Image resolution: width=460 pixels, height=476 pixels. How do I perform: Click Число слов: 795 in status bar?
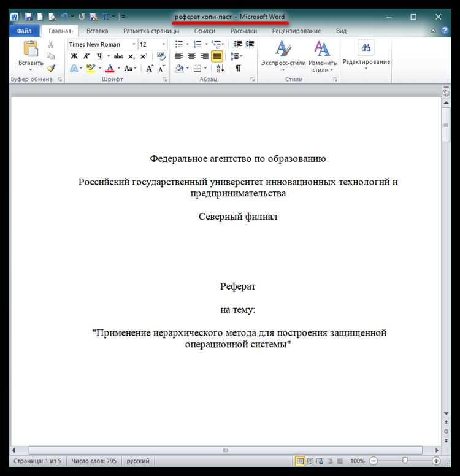(x=93, y=461)
